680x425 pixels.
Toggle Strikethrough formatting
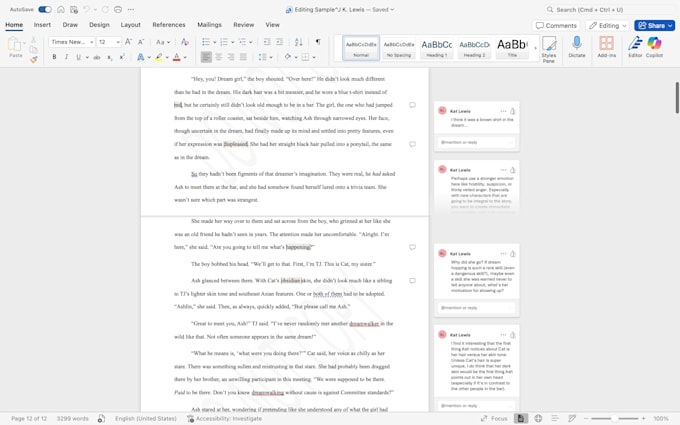(x=97, y=57)
